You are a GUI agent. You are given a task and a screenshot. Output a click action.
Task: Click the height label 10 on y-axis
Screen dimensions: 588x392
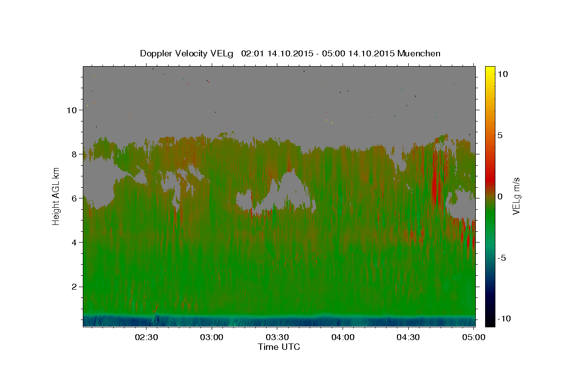coord(72,110)
